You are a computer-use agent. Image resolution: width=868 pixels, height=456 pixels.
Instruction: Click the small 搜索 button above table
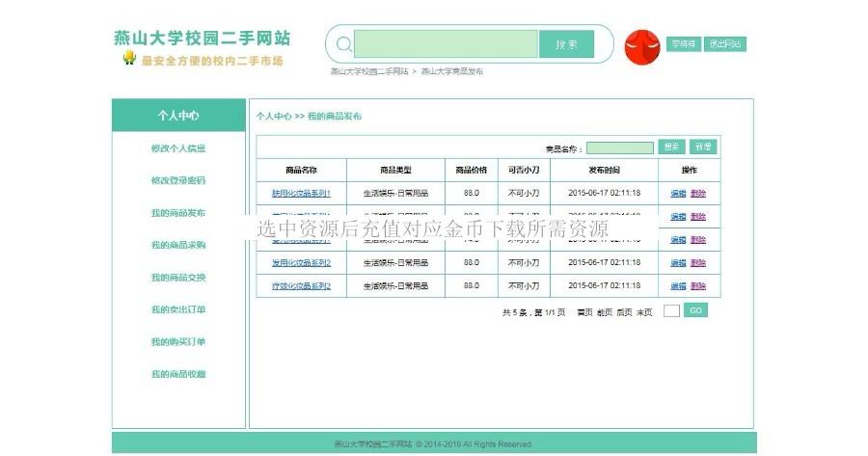tap(671, 147)
